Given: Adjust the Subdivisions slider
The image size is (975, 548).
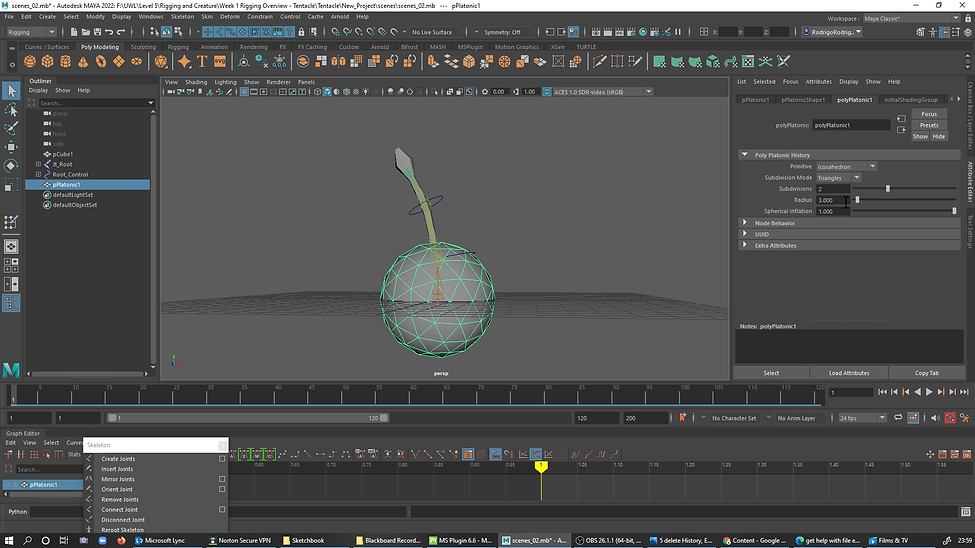Looking at the screenshot, I should point(887,188).
